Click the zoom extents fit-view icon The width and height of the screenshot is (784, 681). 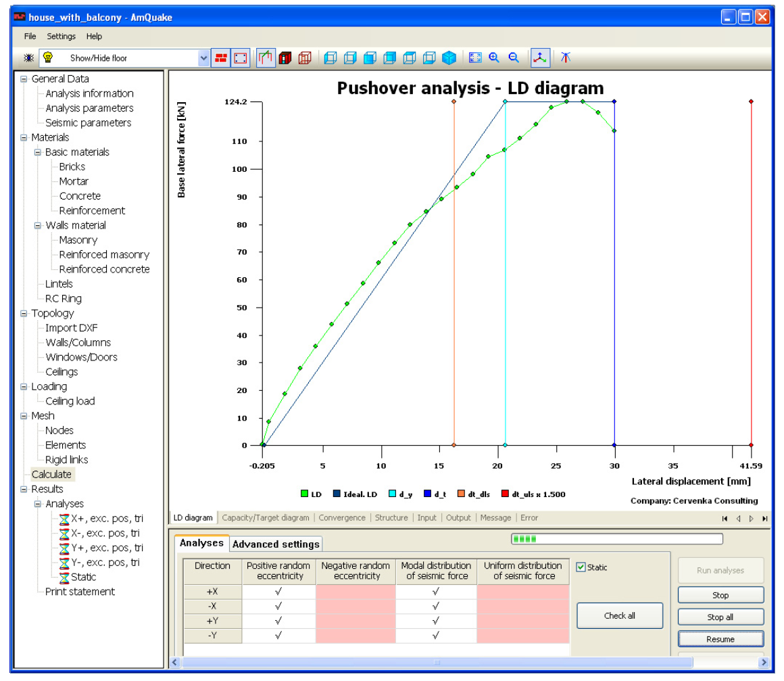tap(475, 58)
